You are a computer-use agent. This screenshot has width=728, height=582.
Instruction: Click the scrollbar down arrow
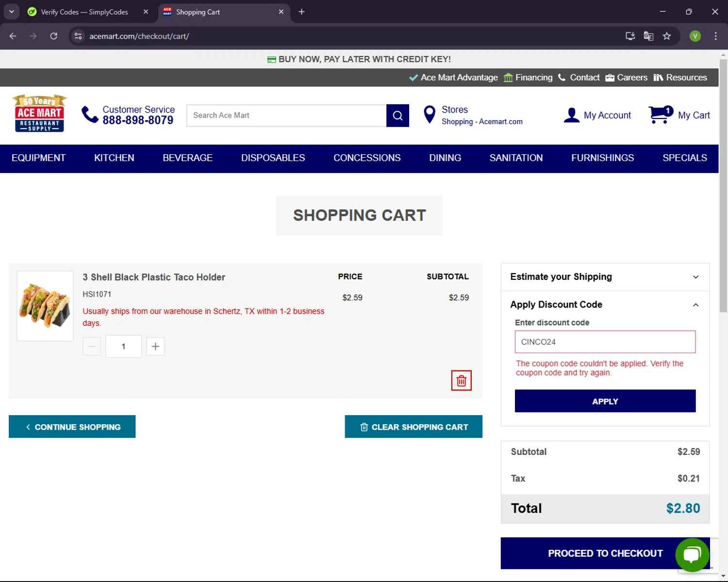(723, 577)
